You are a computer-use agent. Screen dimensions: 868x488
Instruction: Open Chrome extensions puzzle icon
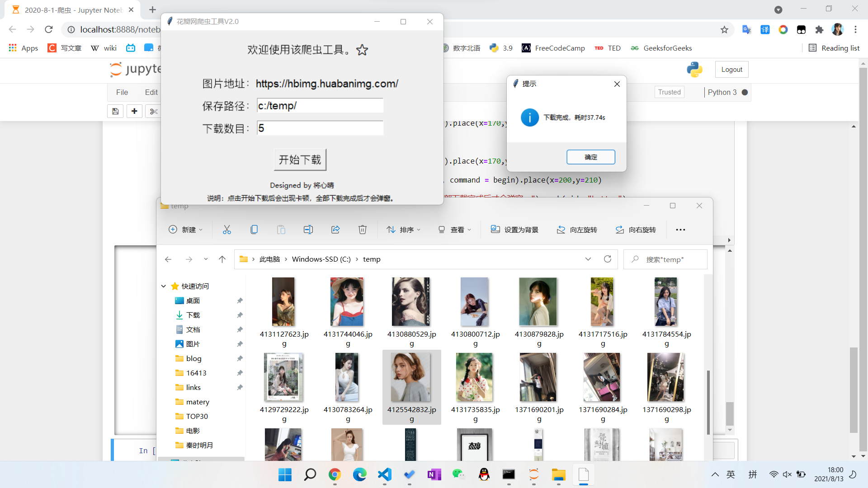click(819, 30)
